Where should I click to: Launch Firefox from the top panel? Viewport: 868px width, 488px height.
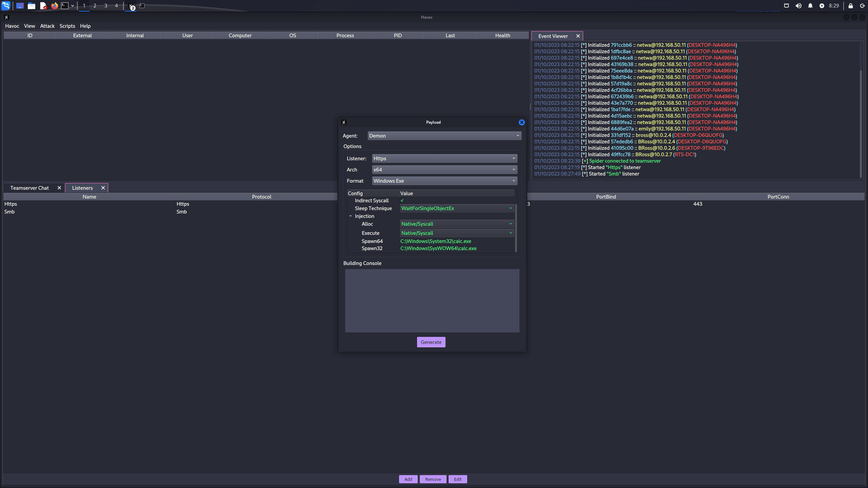[54, 6]
